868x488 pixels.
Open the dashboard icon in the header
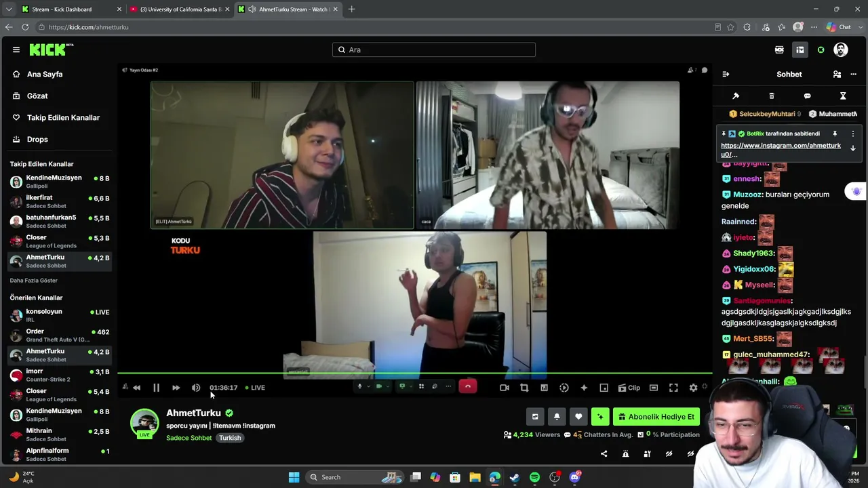coord(800,49)
